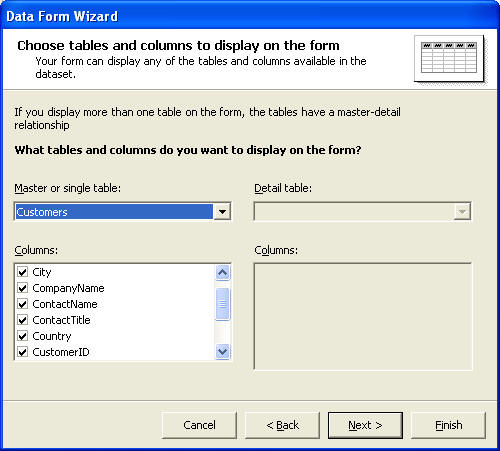Uncheck the City column checkbox

[22, 272]
